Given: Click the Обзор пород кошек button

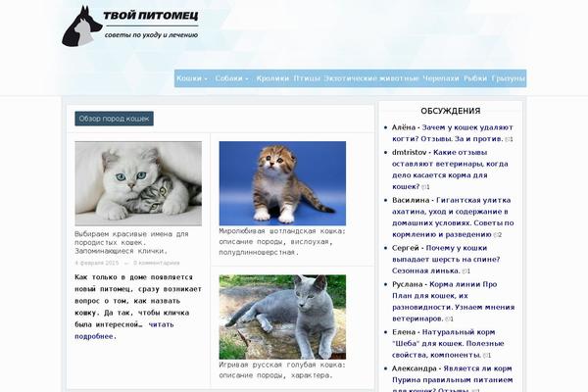Looking at the screenshot, I should click(x=114, y=119).
